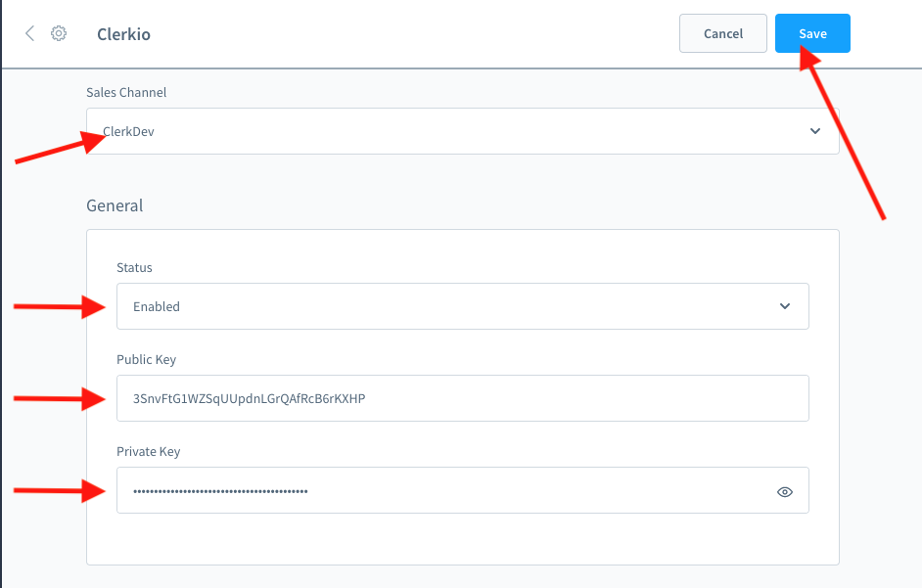Open the settings gear icon beside Clerkio
Image resolution: width=922 pixels, height=588 pixels.
(x=59, y=33)
